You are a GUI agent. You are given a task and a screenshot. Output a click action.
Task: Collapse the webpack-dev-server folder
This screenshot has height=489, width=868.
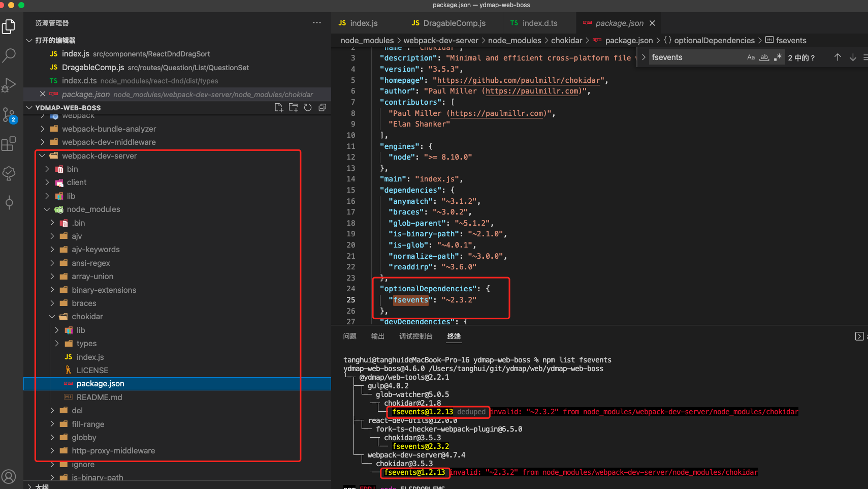click(x=42, y=156)
